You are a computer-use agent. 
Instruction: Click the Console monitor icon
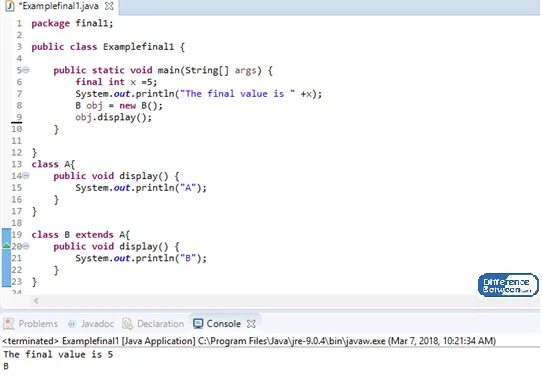[198, 323]
